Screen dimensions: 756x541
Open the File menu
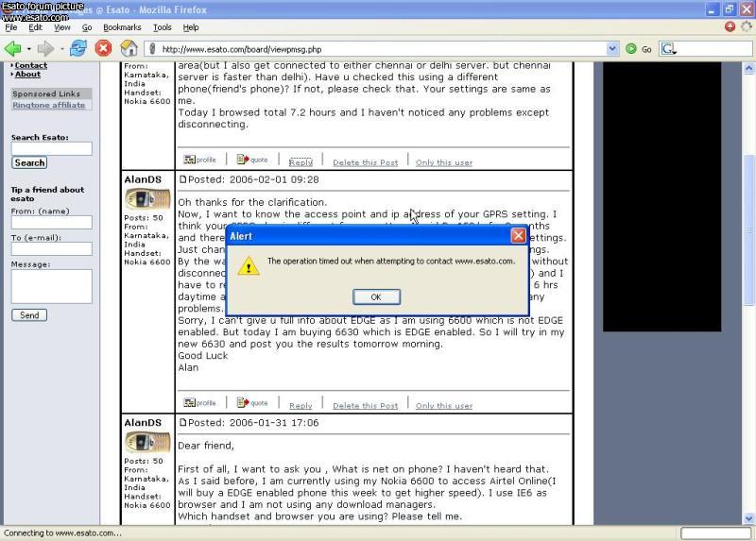coord(11,27)
